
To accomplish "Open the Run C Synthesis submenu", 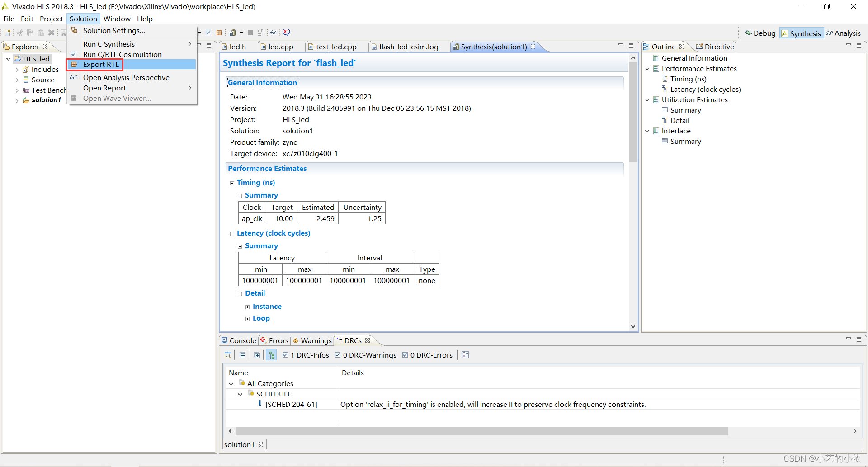I will [132, 44].
